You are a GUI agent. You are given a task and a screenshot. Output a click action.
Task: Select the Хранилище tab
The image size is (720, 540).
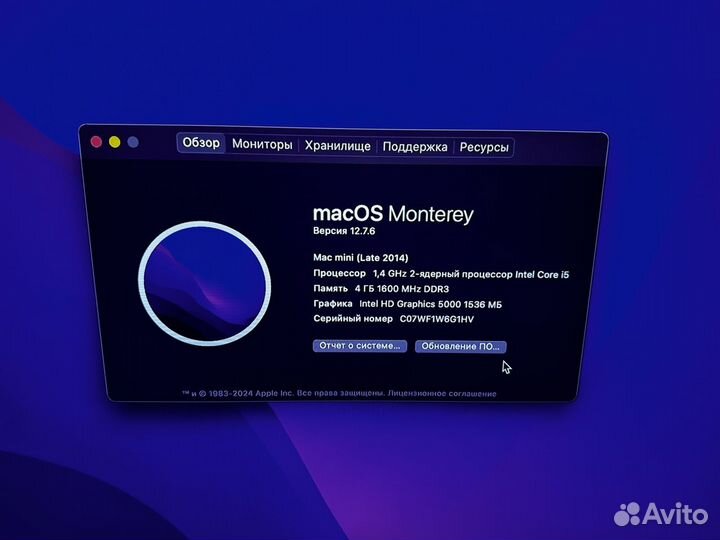[338, 146]
